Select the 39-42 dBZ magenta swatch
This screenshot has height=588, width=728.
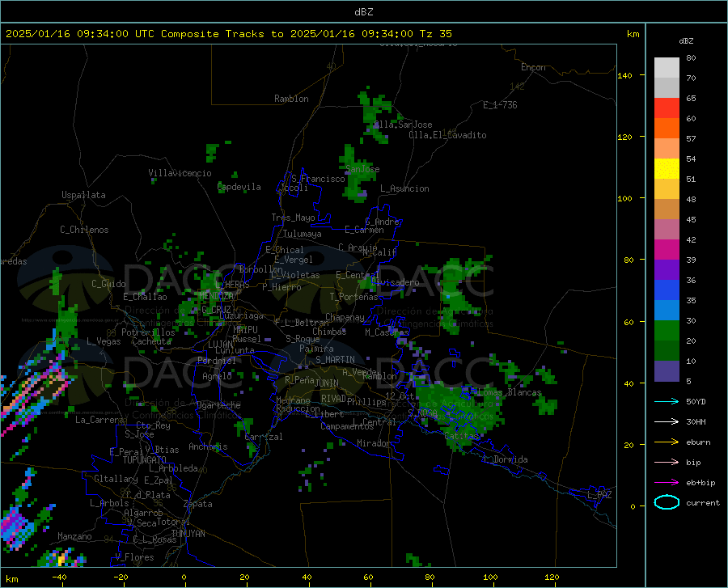tap(667, 250)
